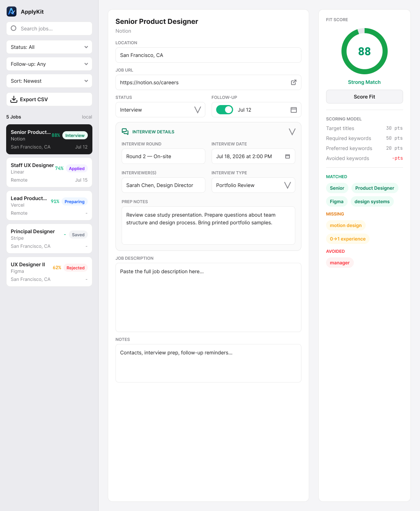This screenshot has width=420, height=511.
Task: Click the Rejected badge on Figma card
Action: (75, 268)
